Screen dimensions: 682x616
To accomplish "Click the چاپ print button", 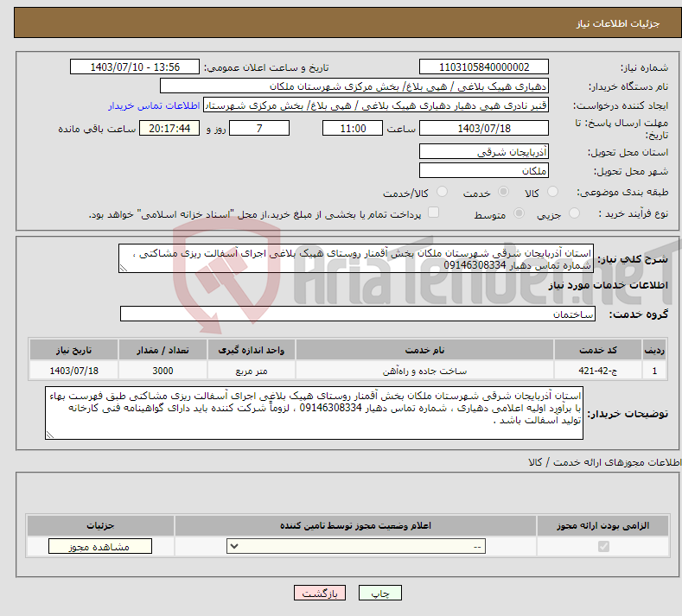I will (380, 594).
